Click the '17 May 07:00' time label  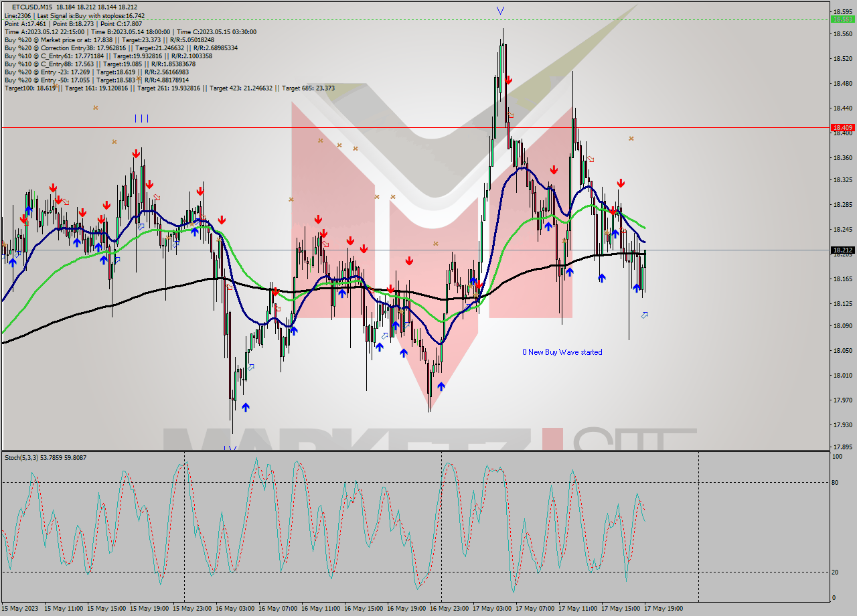tap(535, 609)
